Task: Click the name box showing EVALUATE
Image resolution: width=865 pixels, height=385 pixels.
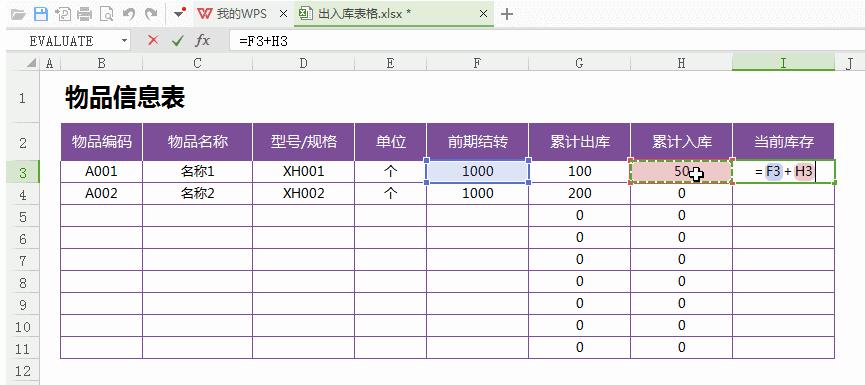Action: 62,41
